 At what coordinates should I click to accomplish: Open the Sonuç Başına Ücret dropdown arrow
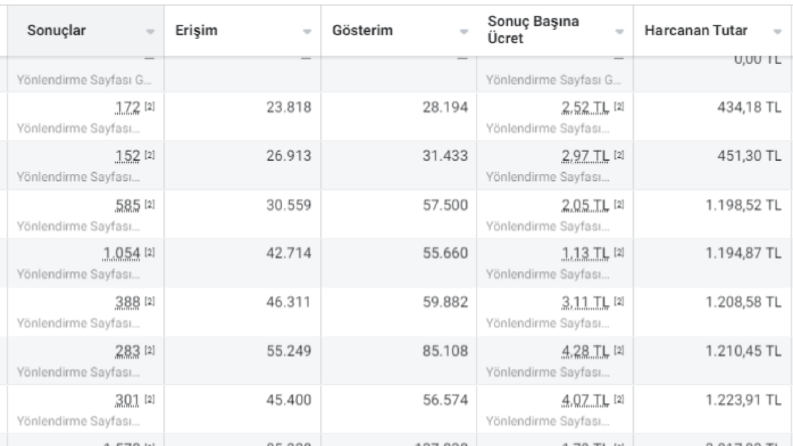pos(620,31)
